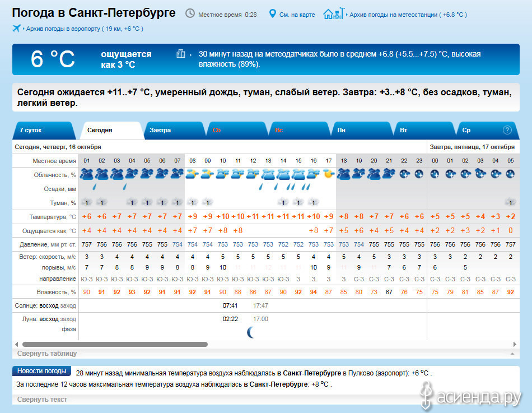
Task: Click the airplane icon for airport archive
Action: coord(16,29)
